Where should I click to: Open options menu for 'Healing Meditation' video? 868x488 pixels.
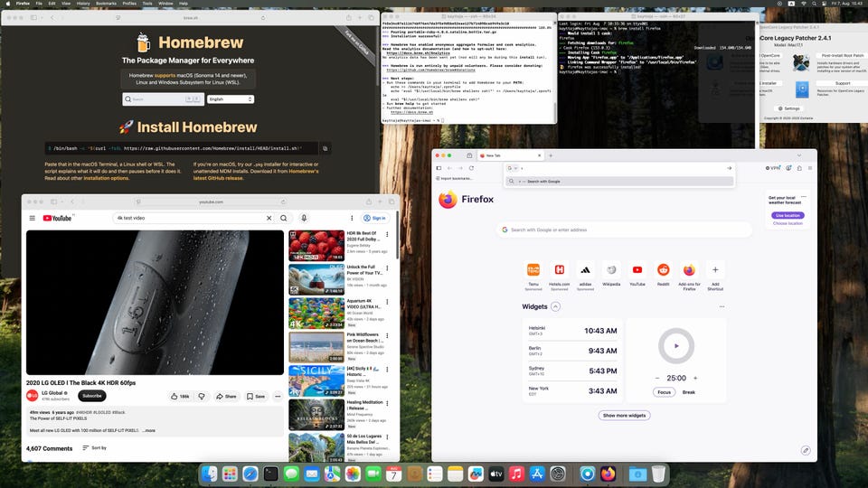387,403
